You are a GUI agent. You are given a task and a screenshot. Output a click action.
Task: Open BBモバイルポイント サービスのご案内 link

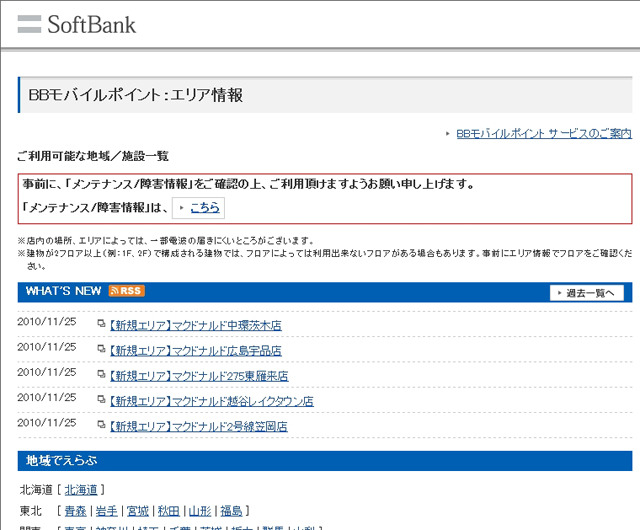click(544, 134)
